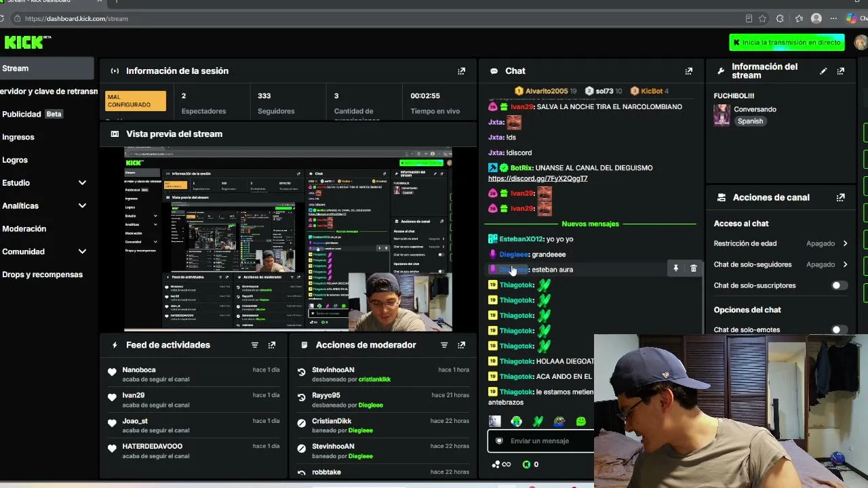Click sol73 in the chat leaderboard

pos(604,91)
